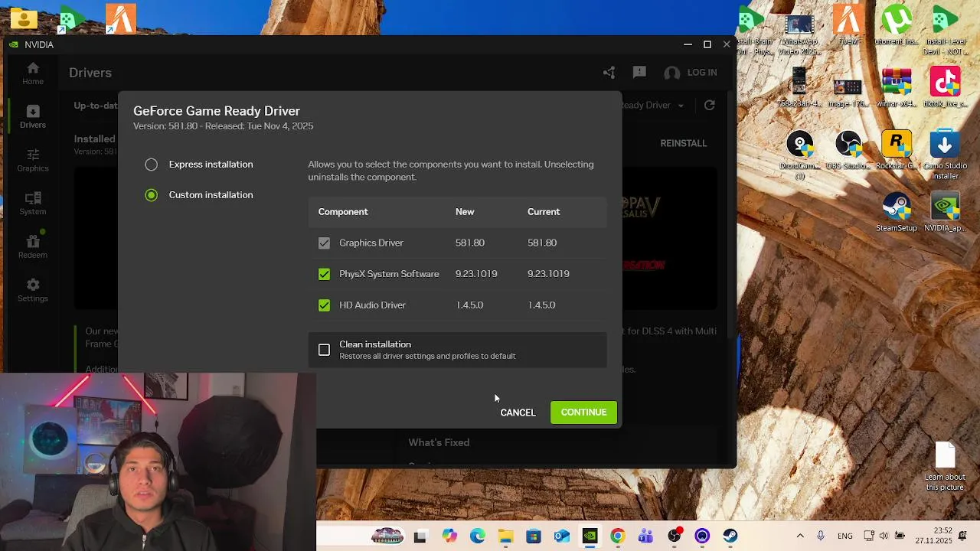The height and width of the screenshot is (551, 980).
Task: Click Learn about this picture icon
Action: click(945, 467)
